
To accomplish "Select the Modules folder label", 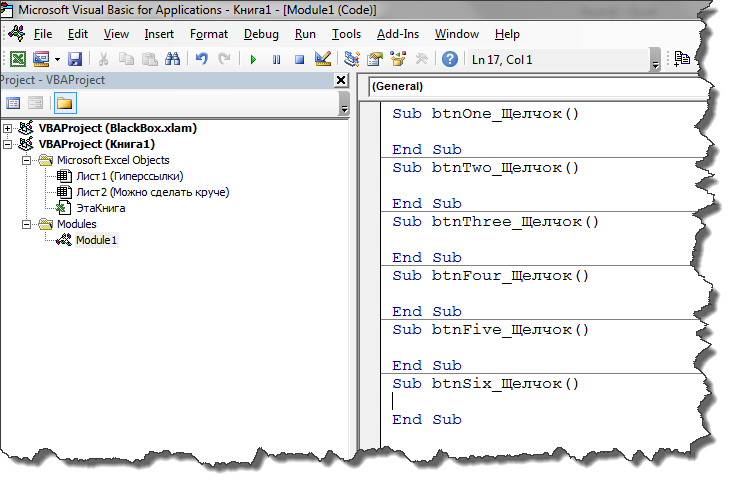I will tap(77, 224).
